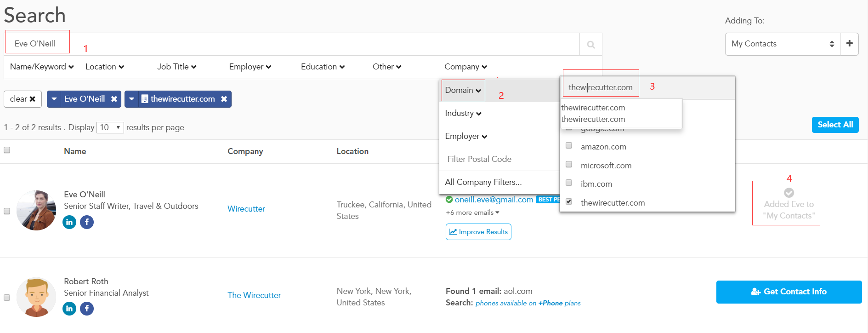Click the phones available on +Phone plans link
The width and height of the screenshot is (868, 333).
(x=528, y=303)
